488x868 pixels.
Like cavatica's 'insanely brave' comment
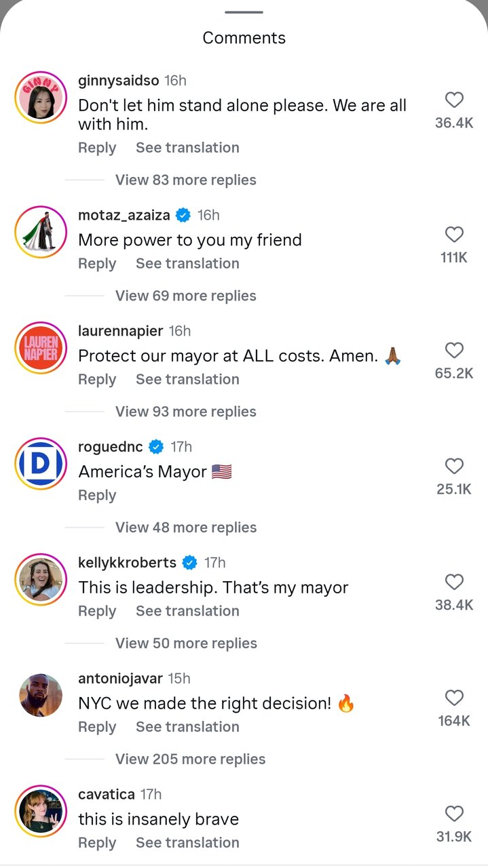454,814
